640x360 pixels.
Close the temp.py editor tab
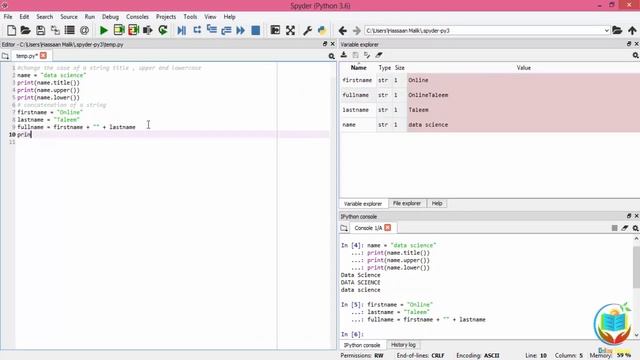point(43,56)
